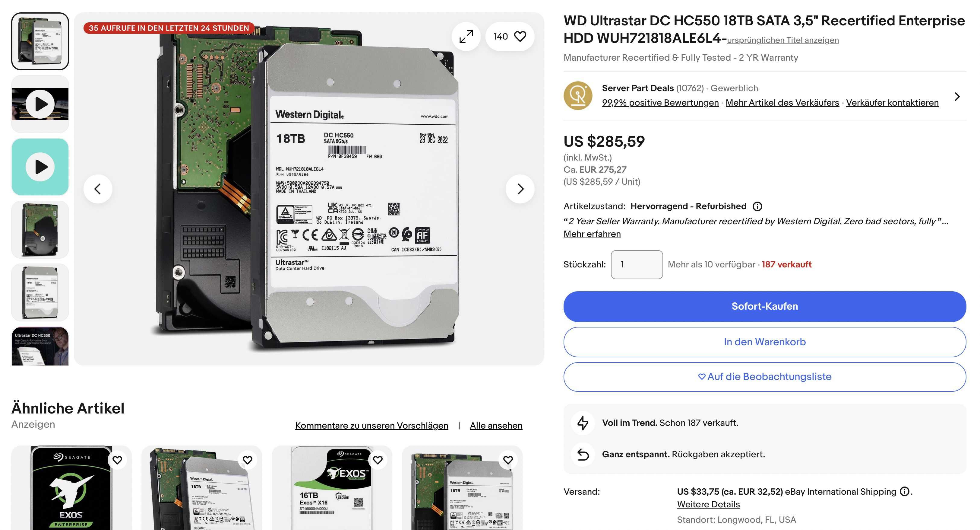Click the Server Part Deals seller name

(x=638, y=88)
